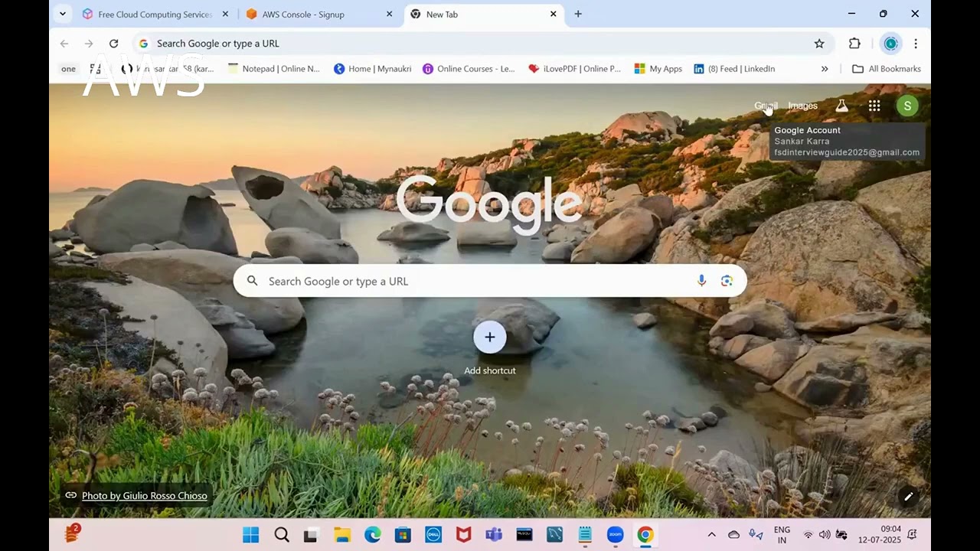Open Home | Mynaukri bookmark

373,69
